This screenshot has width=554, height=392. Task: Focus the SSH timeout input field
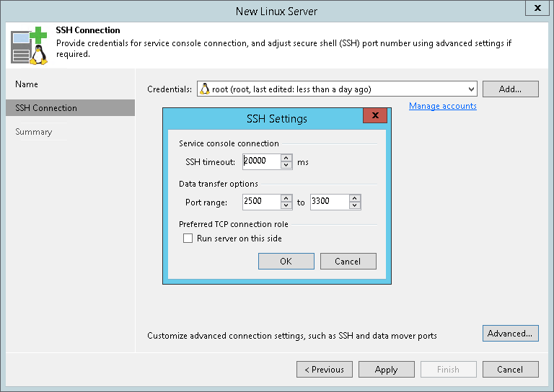[262, 161]
